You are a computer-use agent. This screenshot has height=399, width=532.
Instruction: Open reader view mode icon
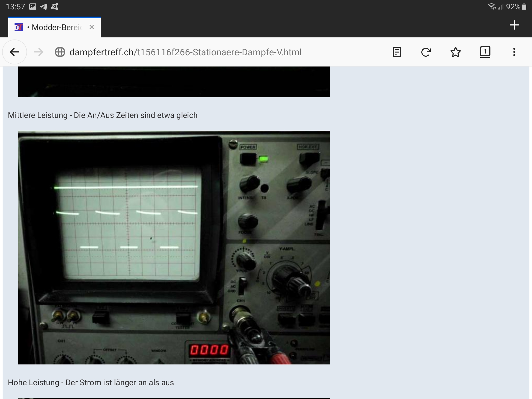pos(397,52)
